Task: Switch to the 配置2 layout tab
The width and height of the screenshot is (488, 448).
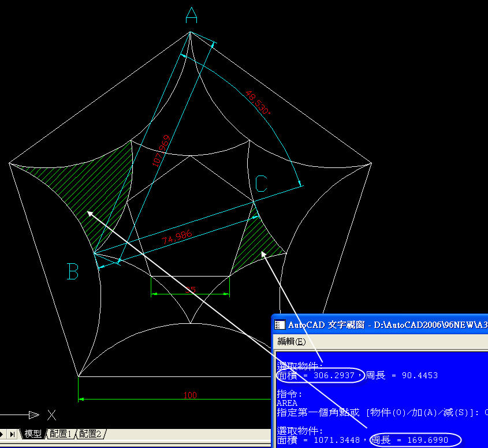Action: (91, 434)
